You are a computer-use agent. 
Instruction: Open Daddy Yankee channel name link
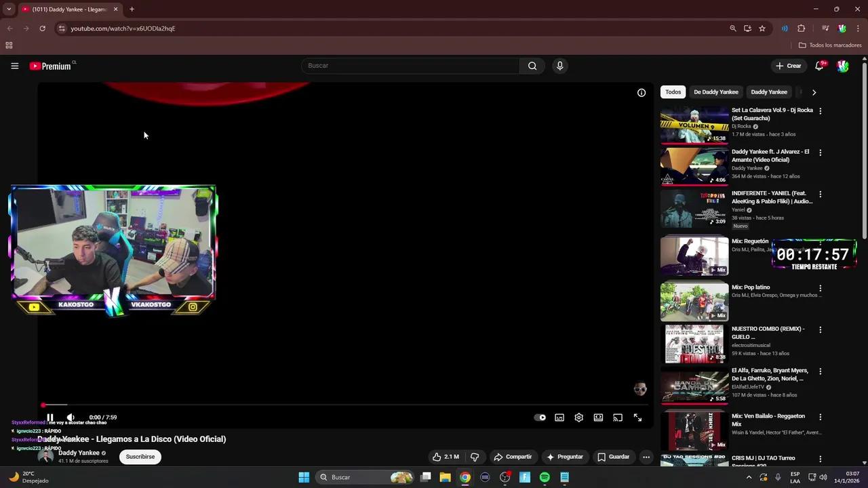pyautogui.click(x=79, y=453)
